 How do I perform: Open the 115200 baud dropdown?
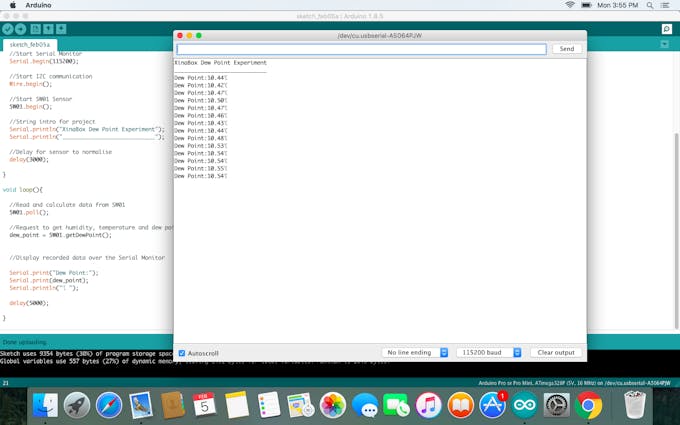(488, 353)
